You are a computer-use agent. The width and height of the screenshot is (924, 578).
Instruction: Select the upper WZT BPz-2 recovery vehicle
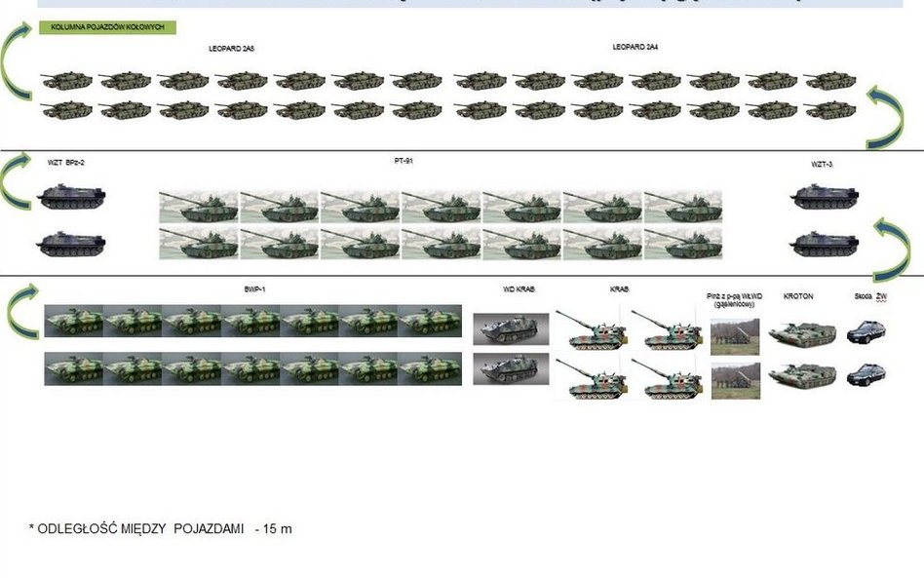70,199
